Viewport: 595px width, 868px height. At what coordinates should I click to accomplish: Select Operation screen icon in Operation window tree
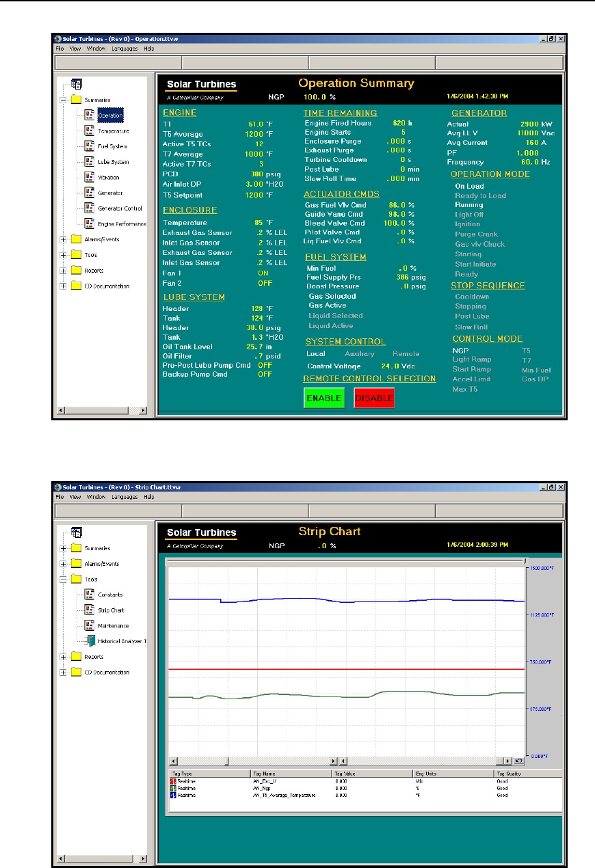[x=89, y=115]
